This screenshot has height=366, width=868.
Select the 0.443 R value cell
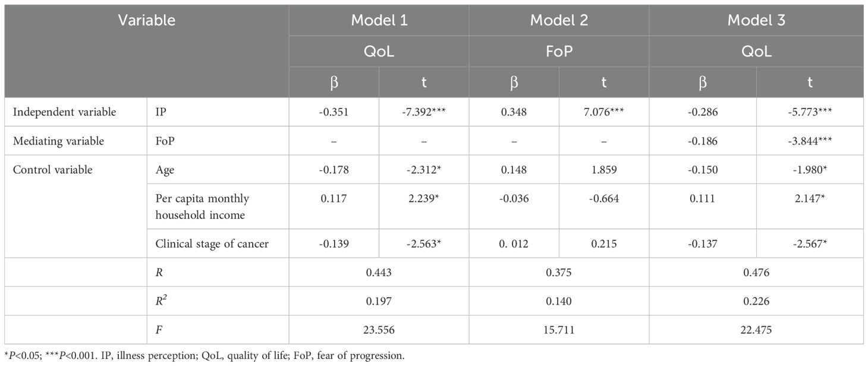[379, 272]
